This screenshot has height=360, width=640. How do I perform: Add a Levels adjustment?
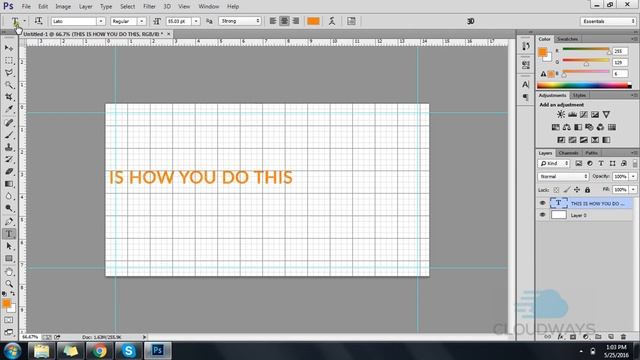[x=572, y=115]
